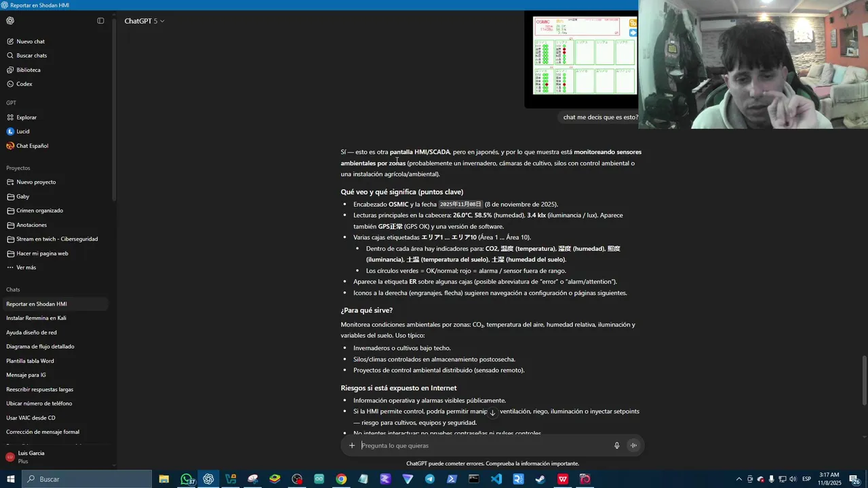
Task: Click the microphone dictation icon
Action: [x=617, y=445]
